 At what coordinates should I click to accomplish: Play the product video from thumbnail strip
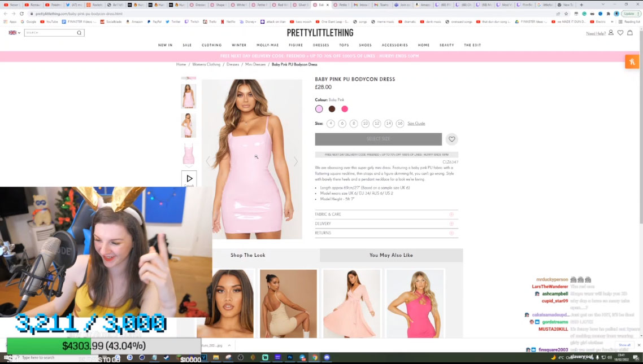(x=189, y=178)
